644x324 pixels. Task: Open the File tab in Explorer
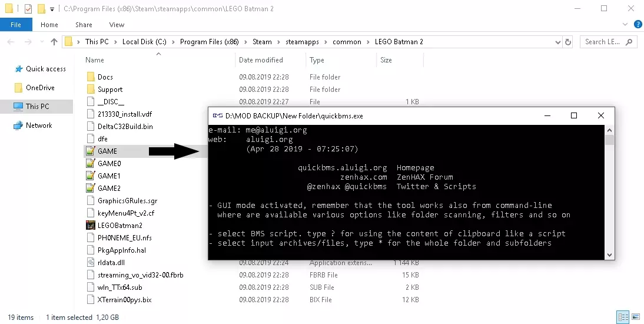(x=16, y=25)
